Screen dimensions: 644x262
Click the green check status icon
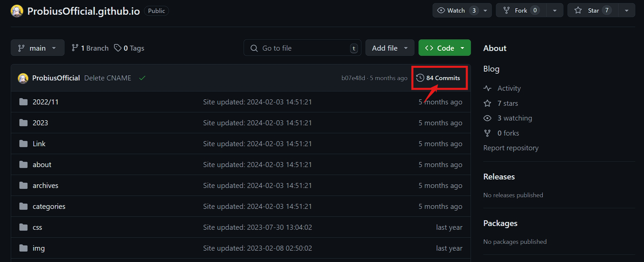pyautogui.click(x=142, y=78)
